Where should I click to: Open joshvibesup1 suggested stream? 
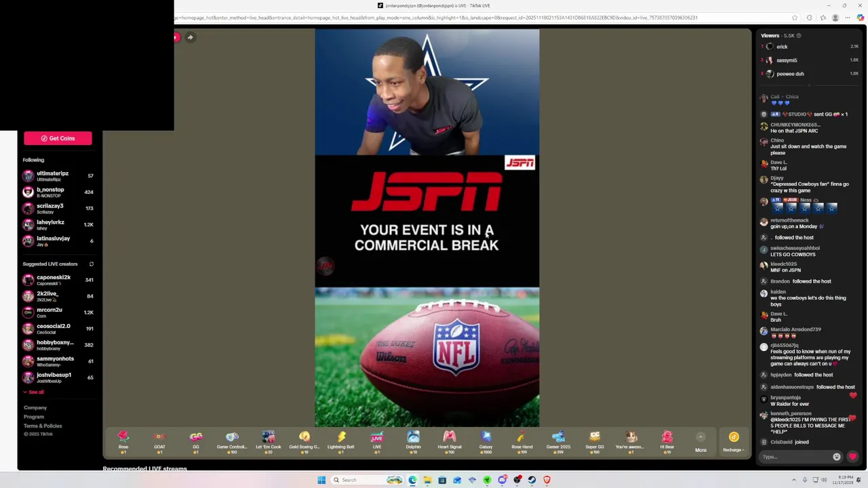58,378
